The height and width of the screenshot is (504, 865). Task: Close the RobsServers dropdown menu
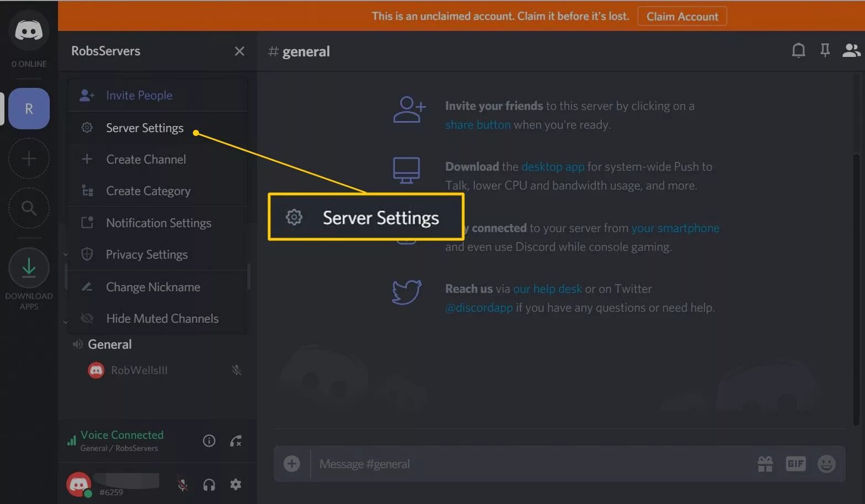tap(239, 51)
